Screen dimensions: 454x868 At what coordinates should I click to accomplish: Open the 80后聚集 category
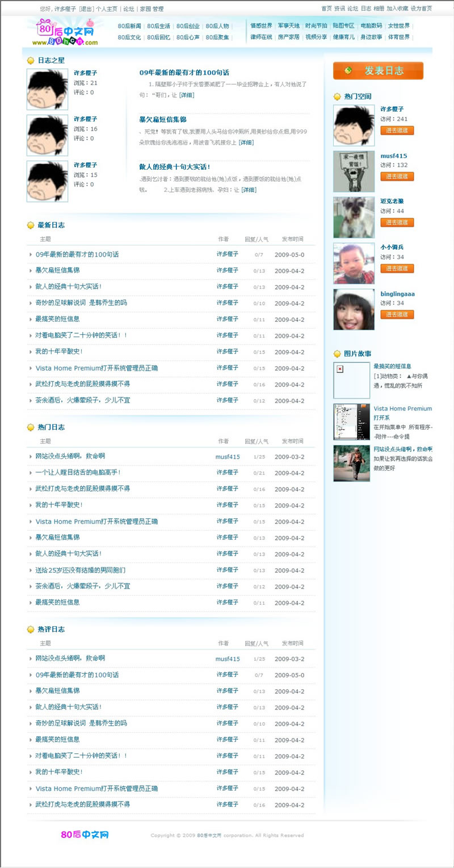217,37
